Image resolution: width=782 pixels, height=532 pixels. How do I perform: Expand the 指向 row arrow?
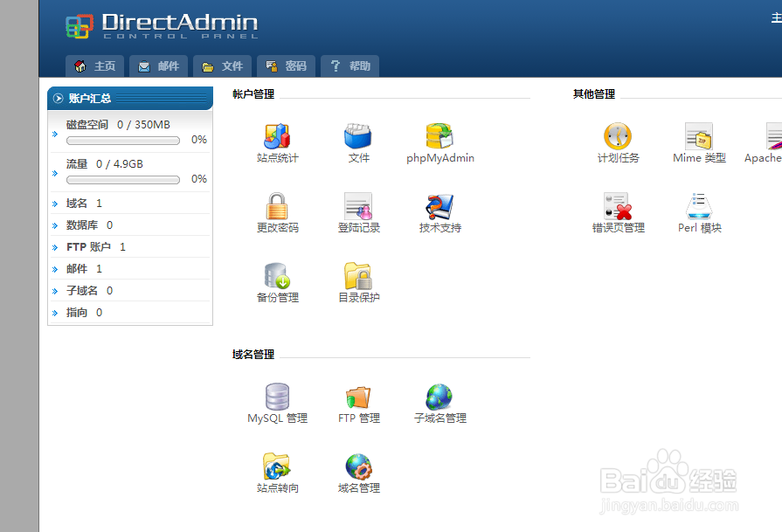(x=55, y=313)
